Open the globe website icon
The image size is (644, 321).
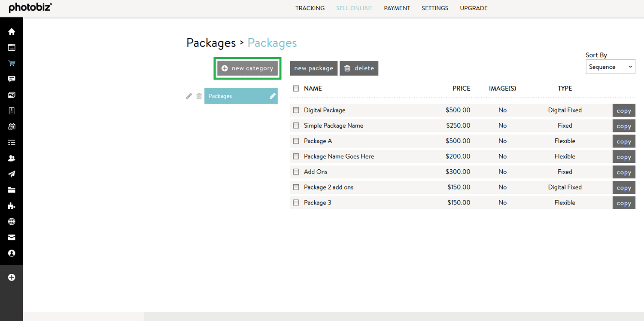click(12, 221)
